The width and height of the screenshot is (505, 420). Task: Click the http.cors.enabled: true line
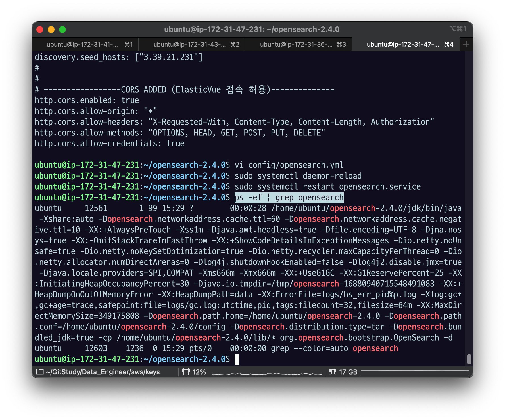pos(87,100)
